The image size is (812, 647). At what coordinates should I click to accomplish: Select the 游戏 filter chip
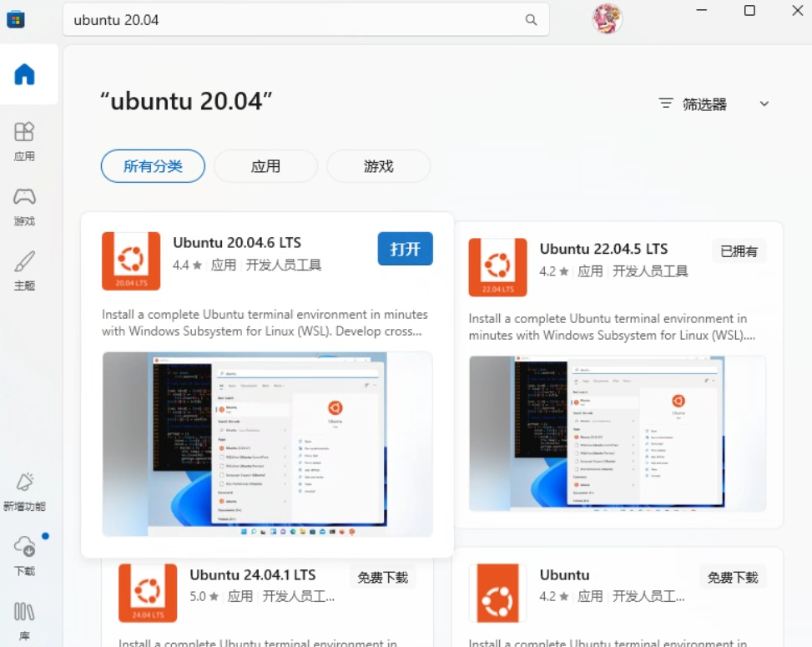tap(378, 166)
